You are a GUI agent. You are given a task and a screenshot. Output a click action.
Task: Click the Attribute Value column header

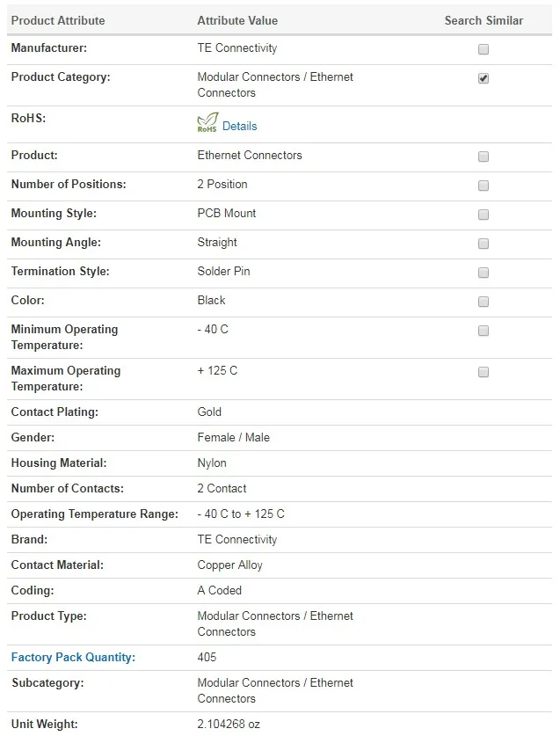click(x=237, y=20)
